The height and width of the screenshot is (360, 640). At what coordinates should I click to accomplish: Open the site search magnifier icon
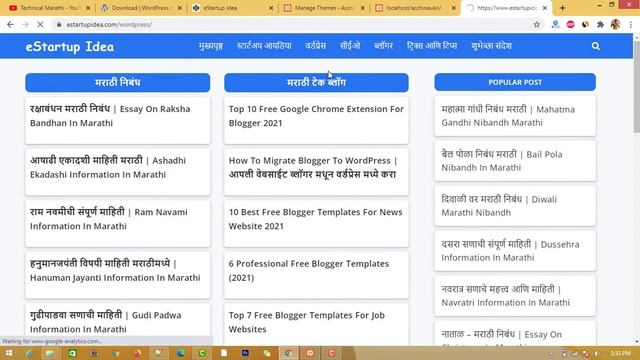(x=596, y=46)
